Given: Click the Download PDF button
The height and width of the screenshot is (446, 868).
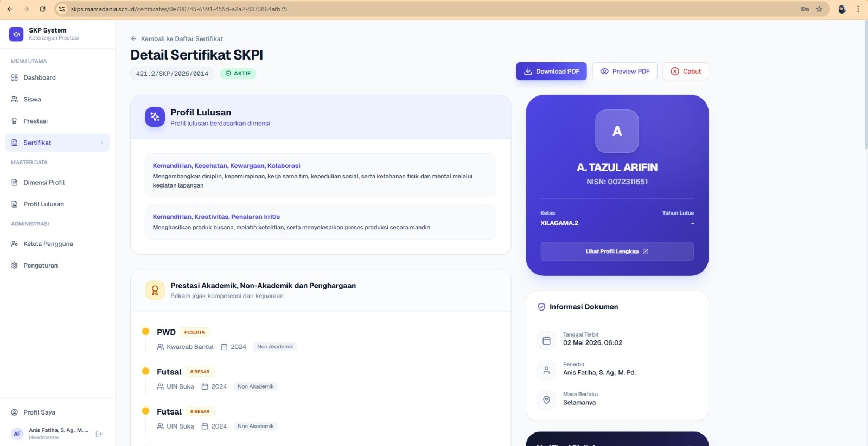Looking at the screenshot, I should coord(551,72).
